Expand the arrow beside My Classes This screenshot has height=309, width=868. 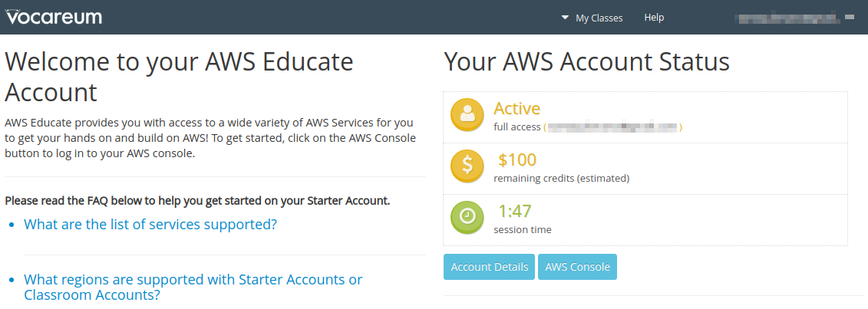click(566, 18)
